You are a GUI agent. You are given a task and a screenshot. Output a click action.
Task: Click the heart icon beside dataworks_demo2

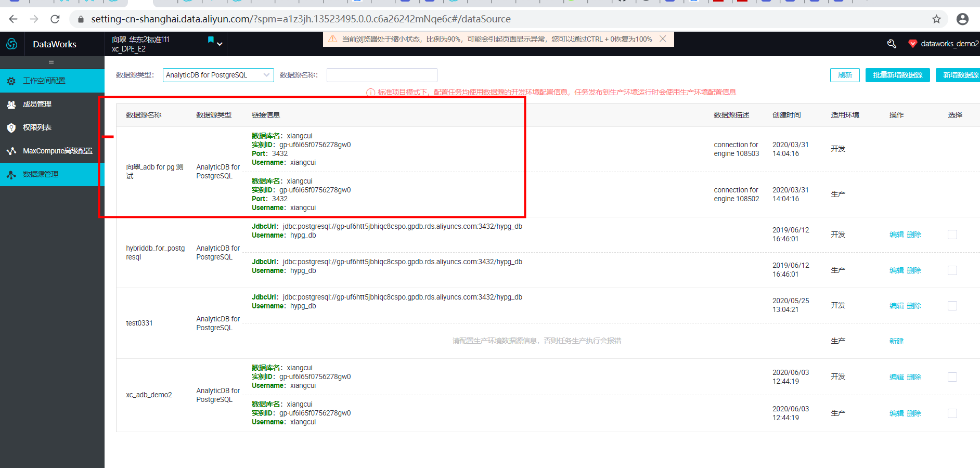(912, 44)
